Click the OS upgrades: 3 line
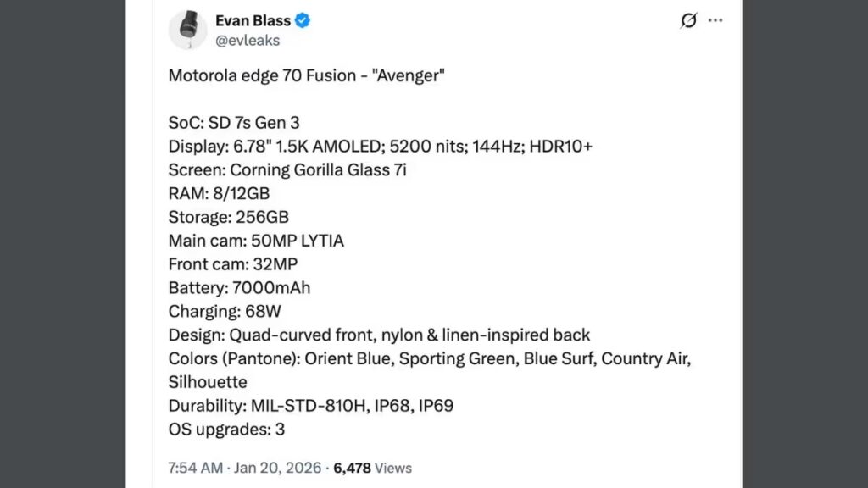868x488 pixels. click(226, 430)
